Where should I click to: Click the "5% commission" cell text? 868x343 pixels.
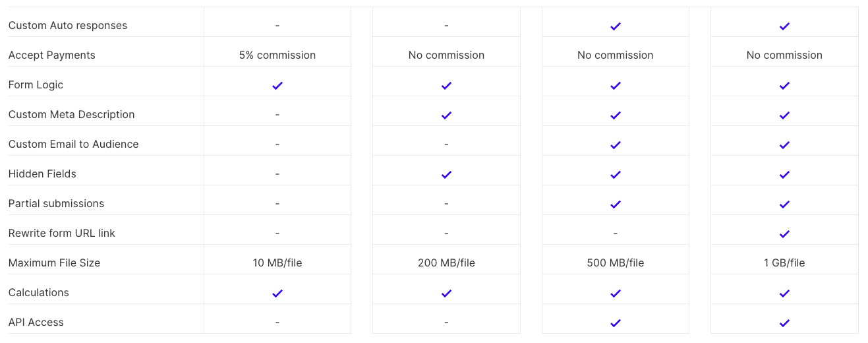click(277, 55)
